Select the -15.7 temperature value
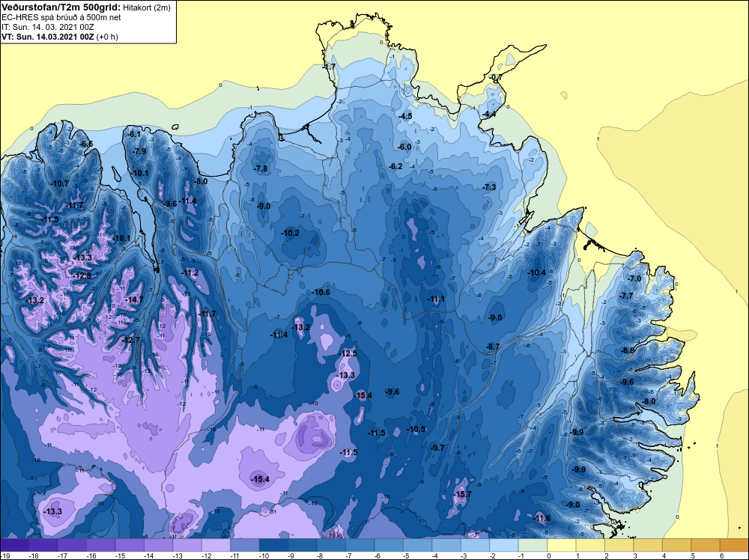The width and height of the screenshot is (749, 560). (463, 495)
